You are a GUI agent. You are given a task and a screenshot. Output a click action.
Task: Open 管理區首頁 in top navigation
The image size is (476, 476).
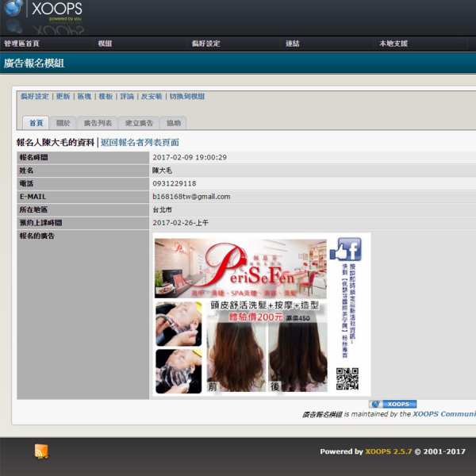point(21,44)
